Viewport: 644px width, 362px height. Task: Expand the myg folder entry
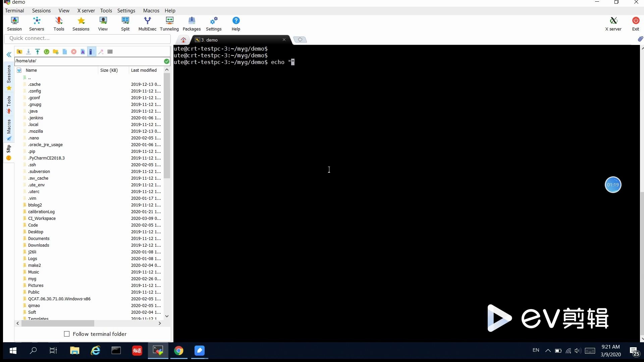click(x=32, y=279)
